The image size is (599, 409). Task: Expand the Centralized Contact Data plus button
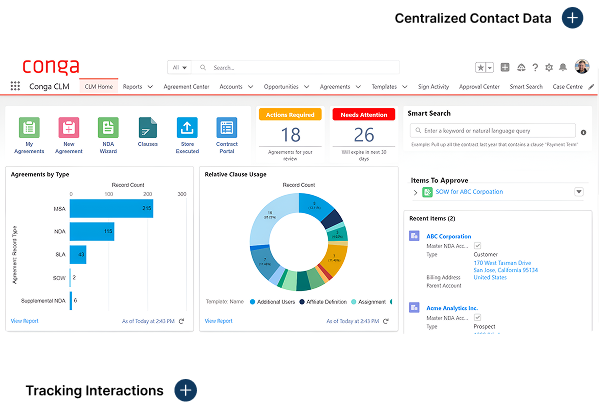coord(572,18)
